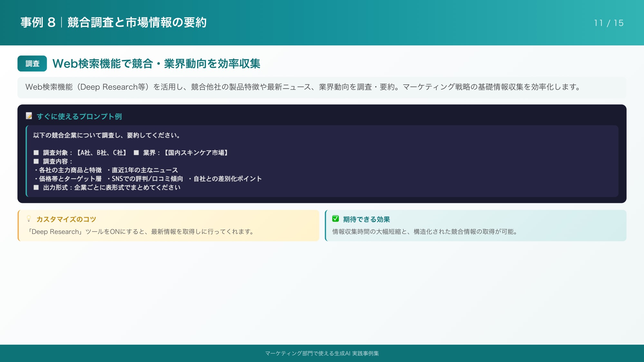The image size is (644, 362).
Task: Click the memo pencil icon beside プロンプト例
Action: [x=29, y=116]
